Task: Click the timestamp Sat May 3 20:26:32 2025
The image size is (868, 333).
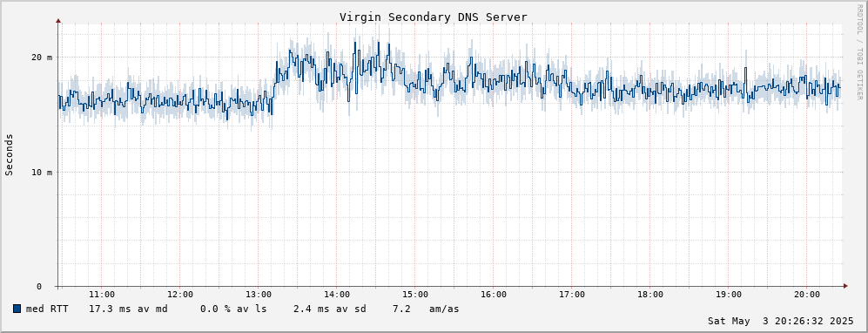Action: (x=781, y=321)
